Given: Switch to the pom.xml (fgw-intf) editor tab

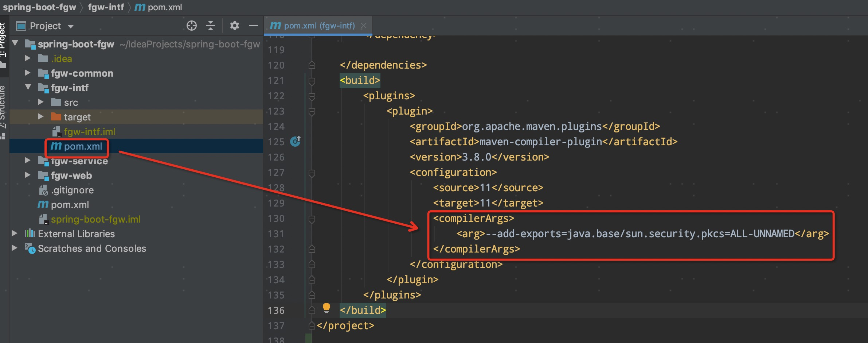Looking at the screenshot, I should 320,25.
